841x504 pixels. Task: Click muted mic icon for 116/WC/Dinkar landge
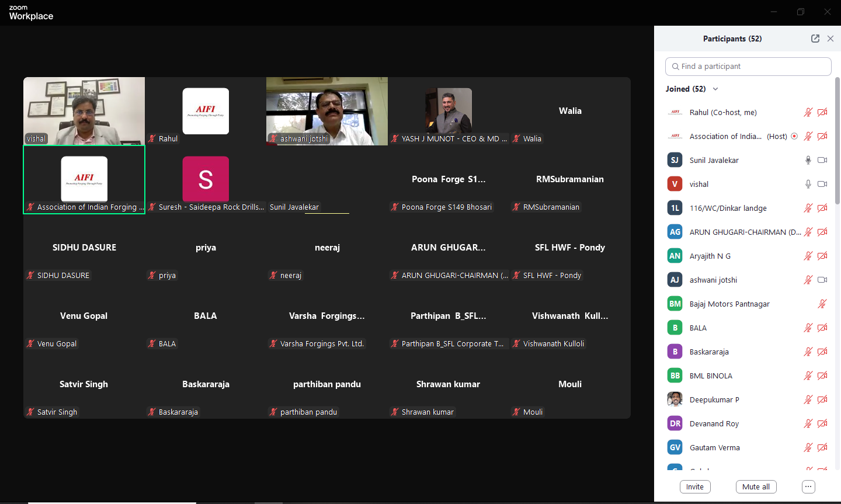[x=808, y=208]
